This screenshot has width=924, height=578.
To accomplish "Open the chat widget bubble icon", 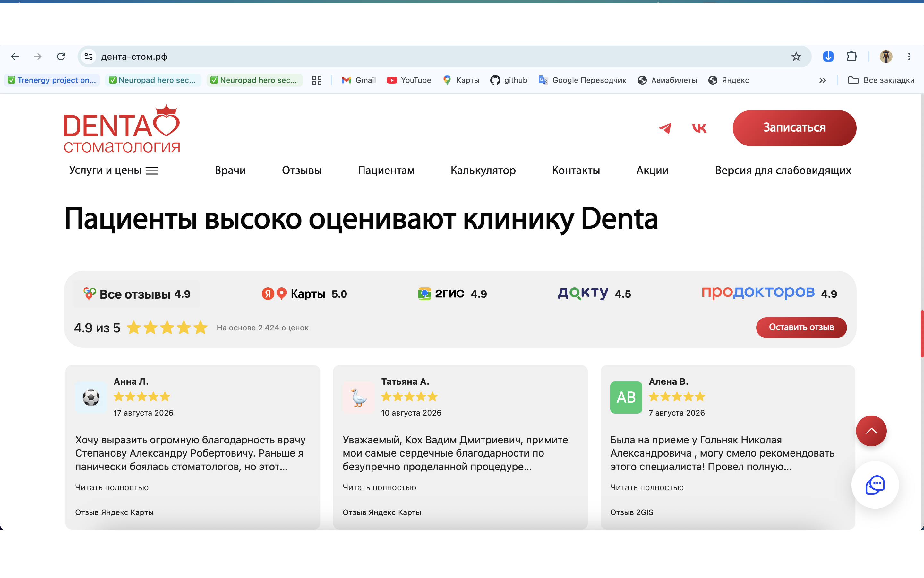I will [875, 485].
